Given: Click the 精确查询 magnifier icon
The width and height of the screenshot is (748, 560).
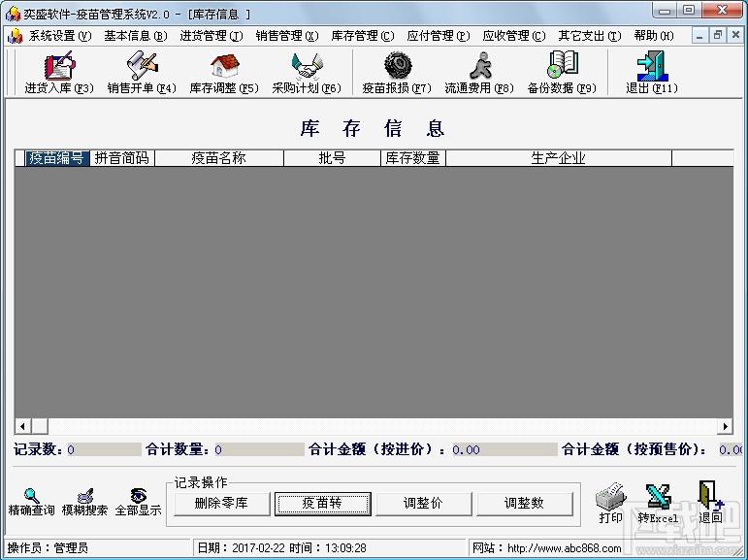Looking at the screenshot, I should point(31,502).
